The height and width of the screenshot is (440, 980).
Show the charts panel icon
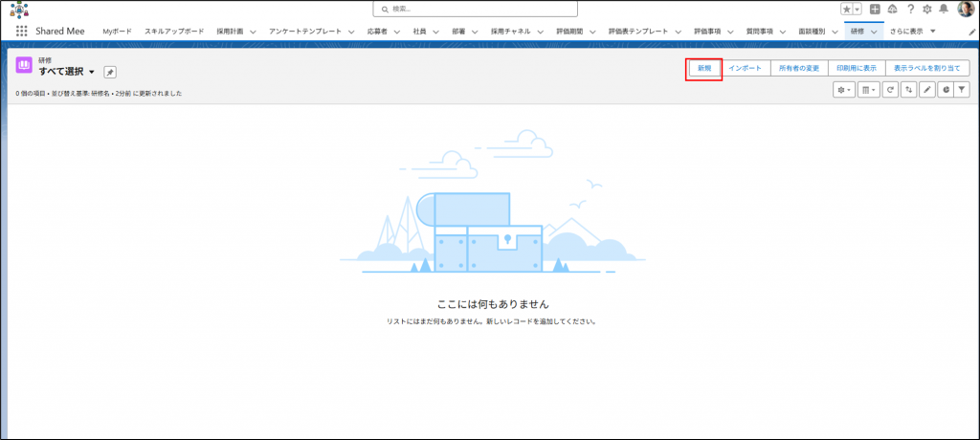pos(945,89)
